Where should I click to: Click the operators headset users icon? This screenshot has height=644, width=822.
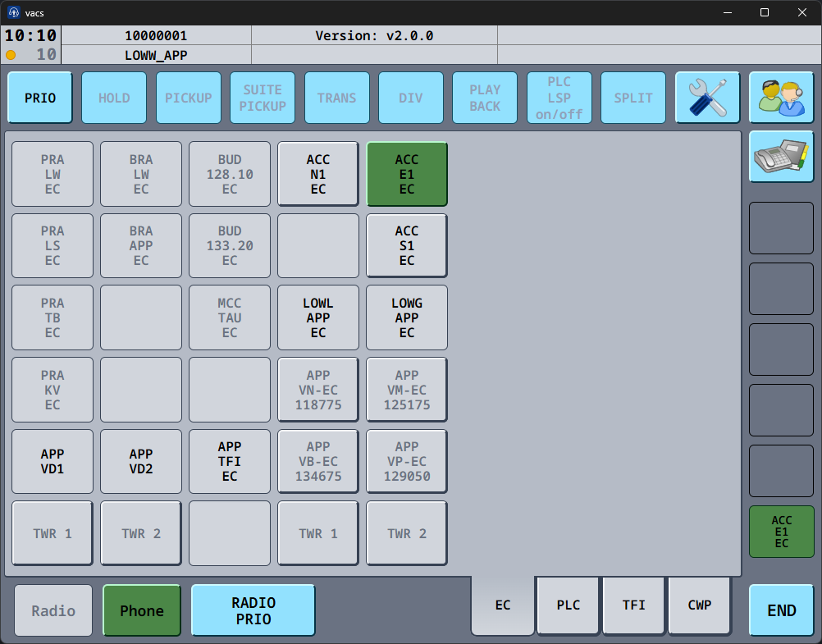click(781, 98)
